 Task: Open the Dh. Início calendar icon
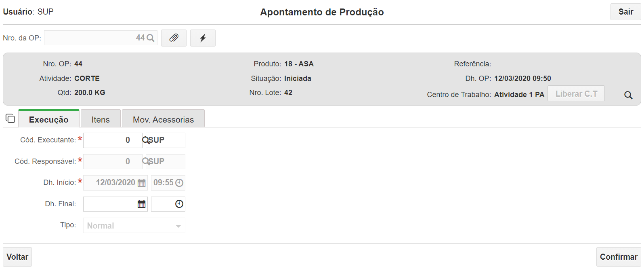point(141,183)
